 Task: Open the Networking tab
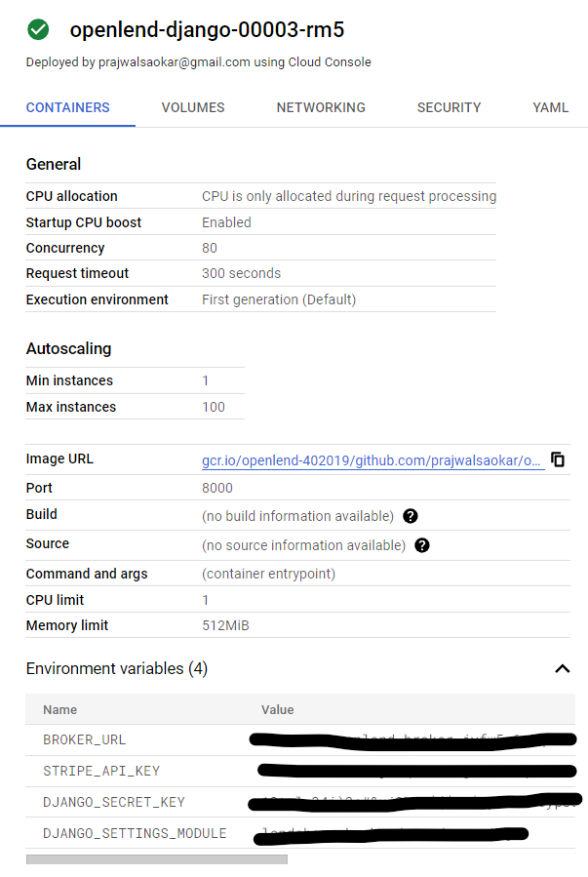(321, 108)
